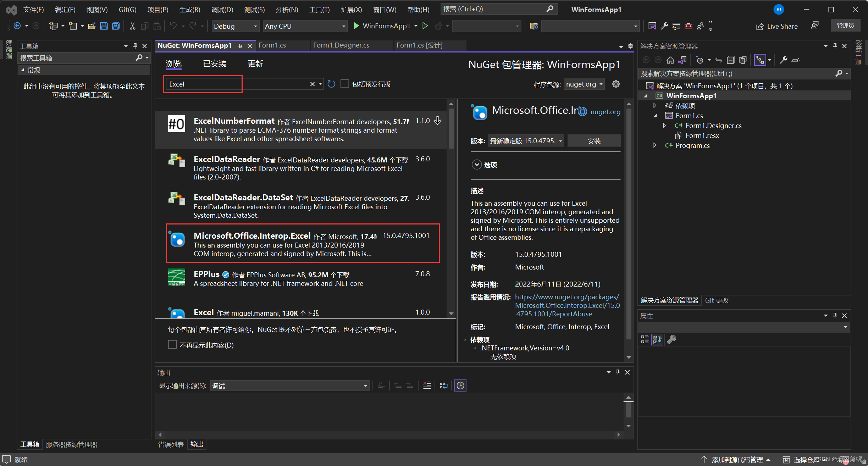Click Clear All in Output panel
Screen dimensions: 868x466
coord(427,385)
